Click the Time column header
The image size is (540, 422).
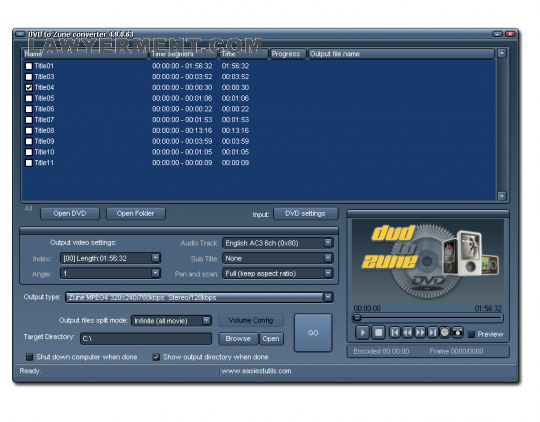point(243,54)
